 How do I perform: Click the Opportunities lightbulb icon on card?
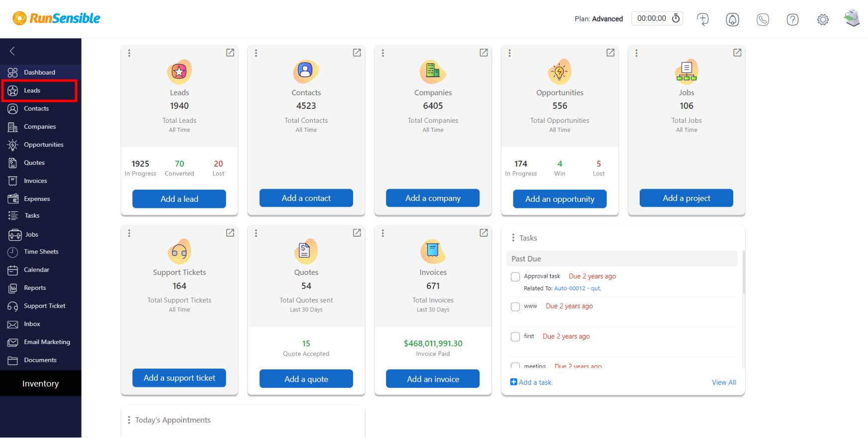click(x=560, y=72)
